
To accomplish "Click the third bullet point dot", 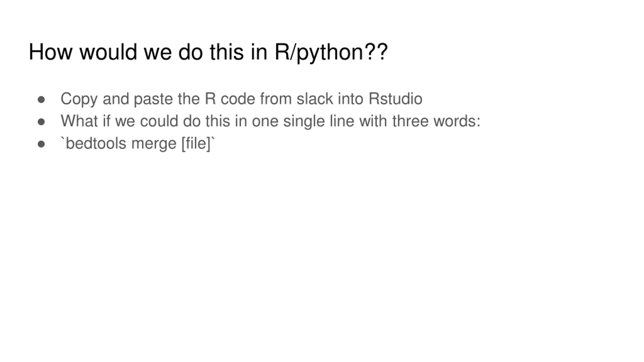I will tap(41, 144).
